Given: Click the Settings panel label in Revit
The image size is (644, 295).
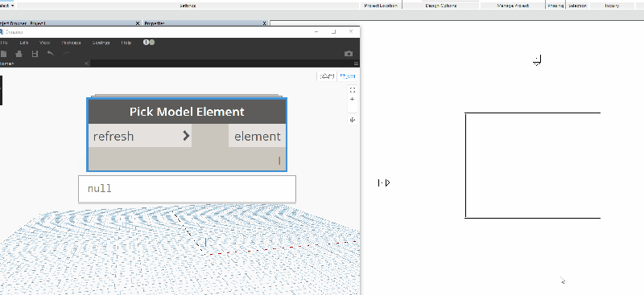Looking at the screenshot, I should click(x=188, y=6).
